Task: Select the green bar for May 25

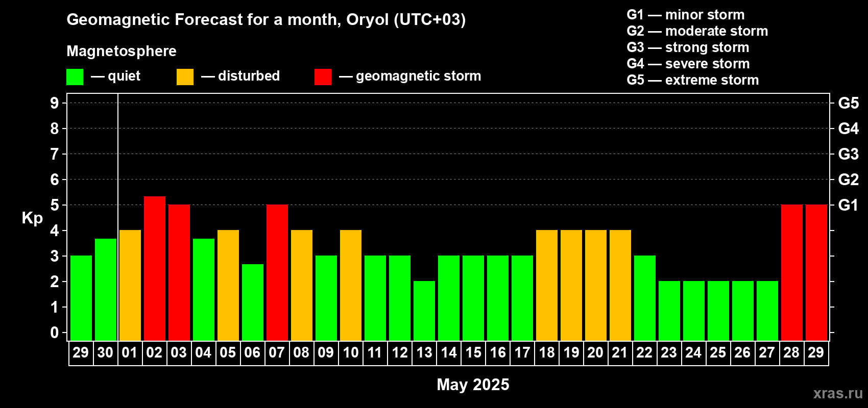Action: (718, 311)
